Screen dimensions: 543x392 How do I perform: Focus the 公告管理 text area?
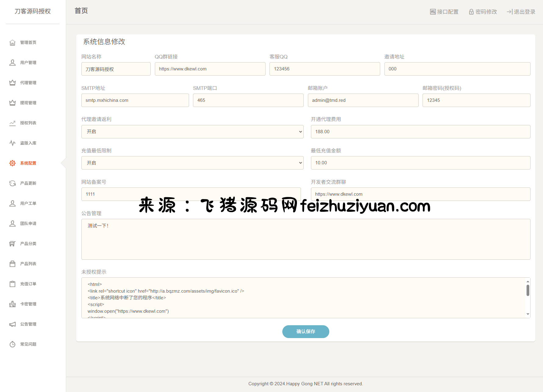[x=305, y=239]
